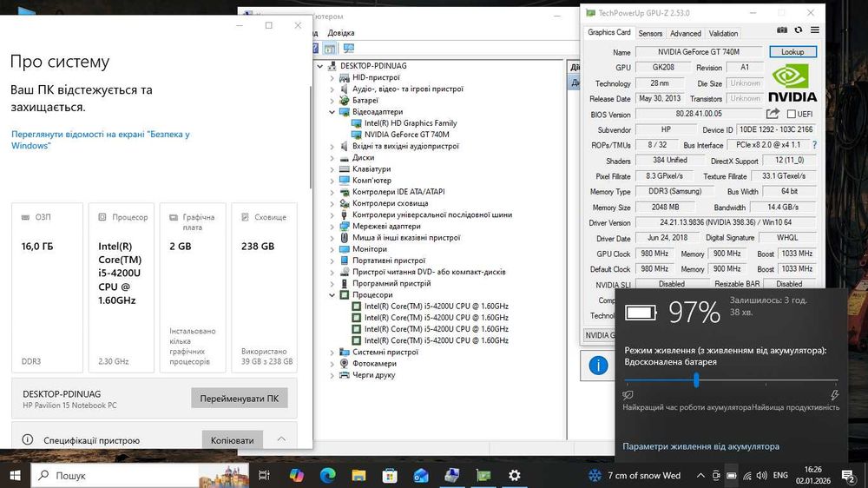Open Outlook from the taskbar

pyautogui.click(x=421, y=475)
